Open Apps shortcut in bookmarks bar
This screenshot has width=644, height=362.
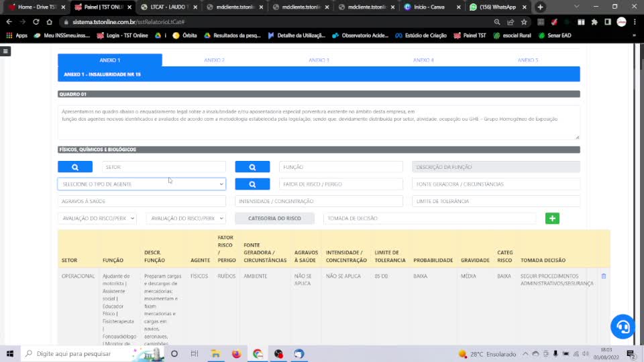16,36
